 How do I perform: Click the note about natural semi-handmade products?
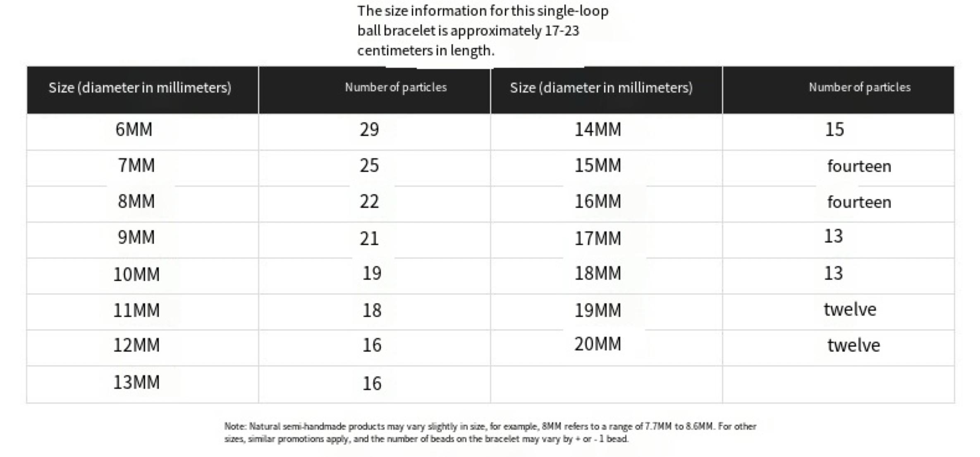point(490,432)
